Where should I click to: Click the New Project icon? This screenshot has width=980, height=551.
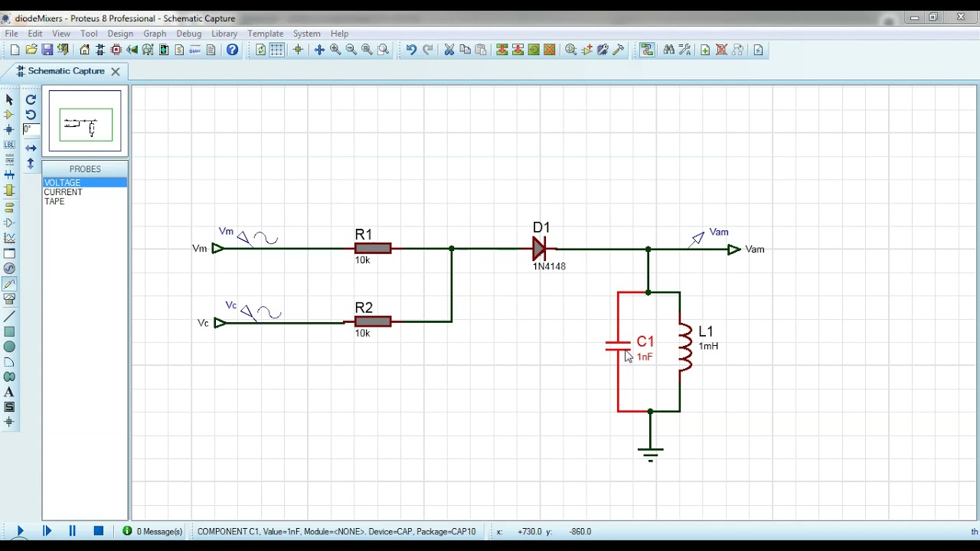[x=15, y=50]
